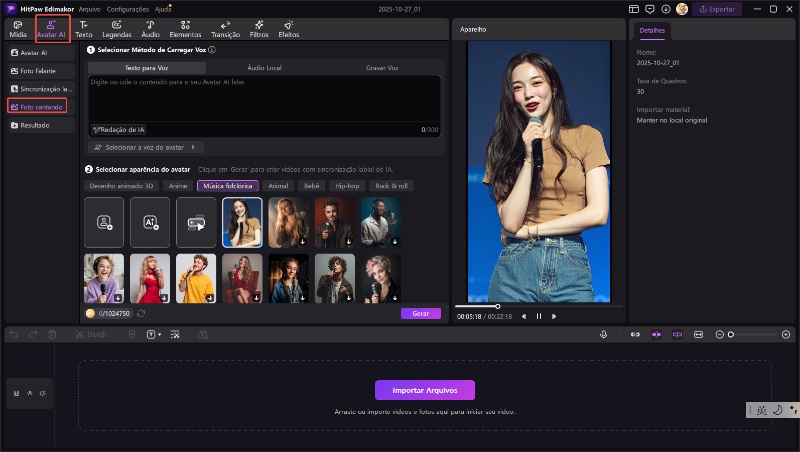The image size is (800, 452).
Task: Open the Transição panel
Action: coord(225,28)
